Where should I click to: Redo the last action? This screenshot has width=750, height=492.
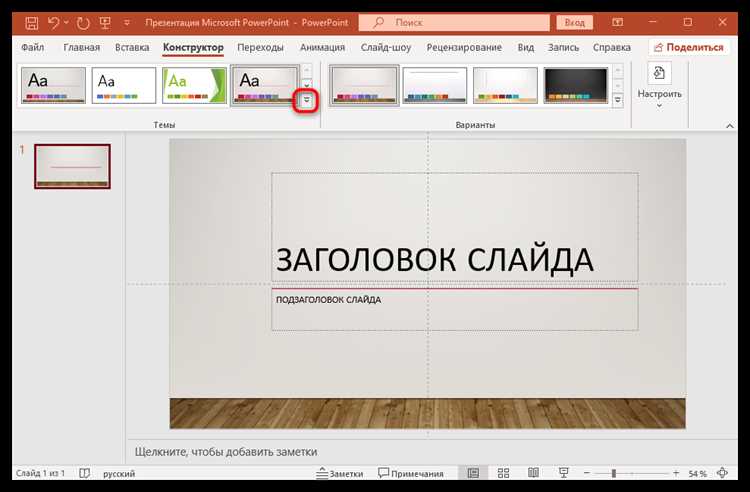(83, 23)
